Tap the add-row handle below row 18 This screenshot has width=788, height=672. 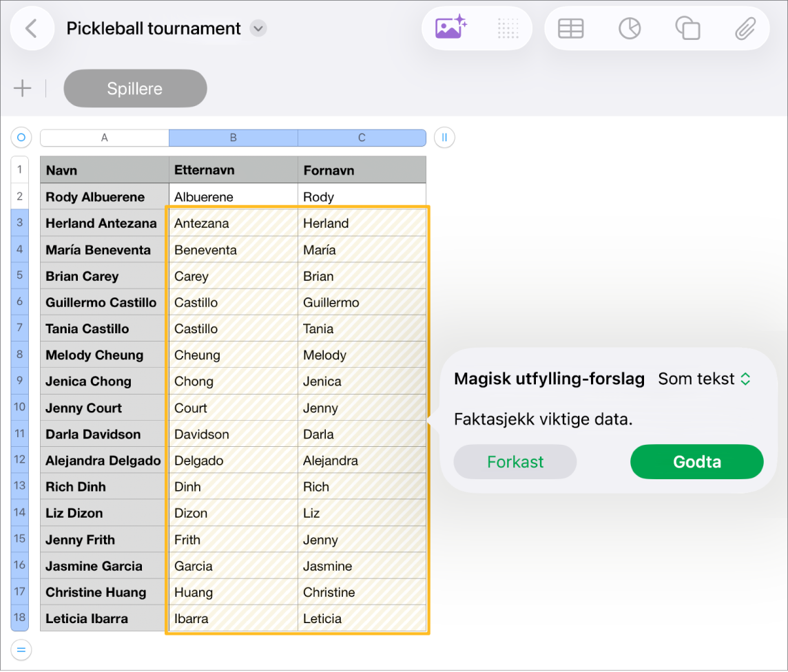tap(21, 650)
